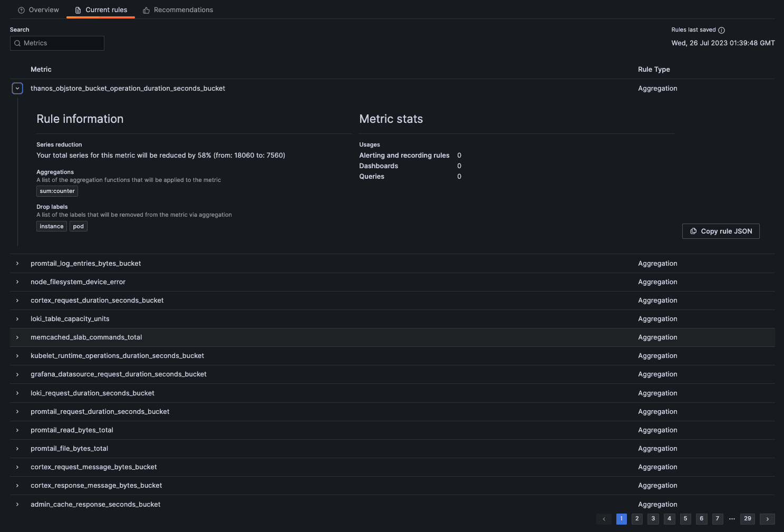Image resolution: width=784 pixels, height=532 pixels.
Task: Jump to page 29 of the rules list
Action: coord(747,519)
